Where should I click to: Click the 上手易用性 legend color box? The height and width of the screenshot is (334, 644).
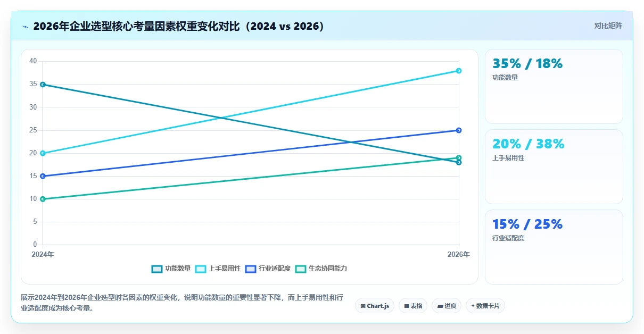[x=201, y=269]
